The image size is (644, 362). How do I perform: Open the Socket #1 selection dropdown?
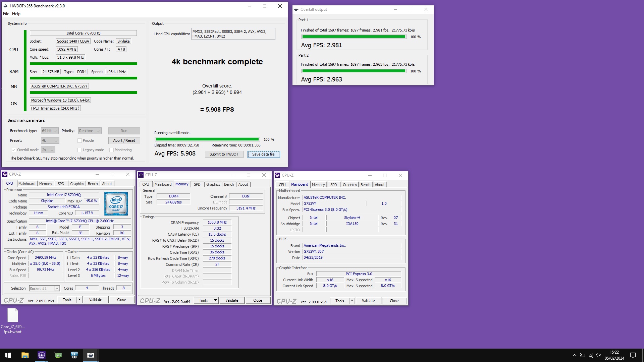(44, 288)
